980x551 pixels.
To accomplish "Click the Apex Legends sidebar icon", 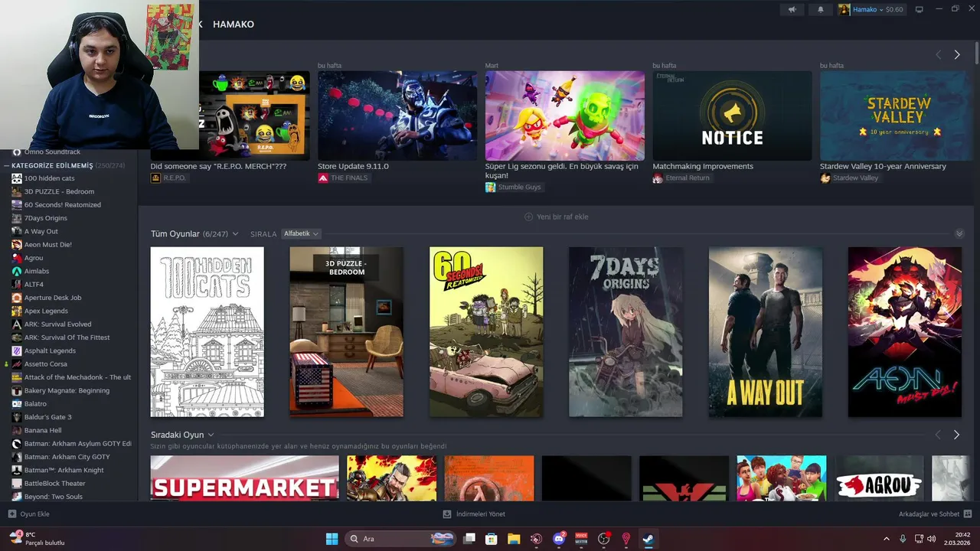I will [x=17, y=311].
